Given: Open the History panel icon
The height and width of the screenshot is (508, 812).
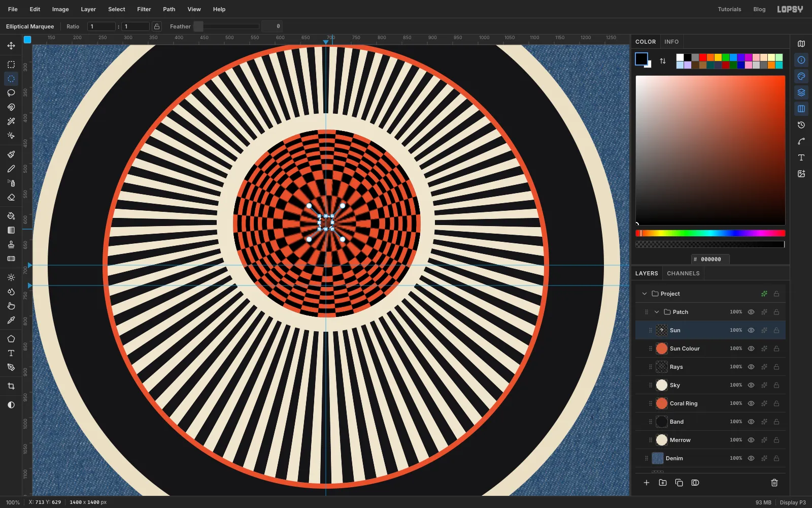Looking at the screenshot, I should pyautogui.click(x=801, y=125).
